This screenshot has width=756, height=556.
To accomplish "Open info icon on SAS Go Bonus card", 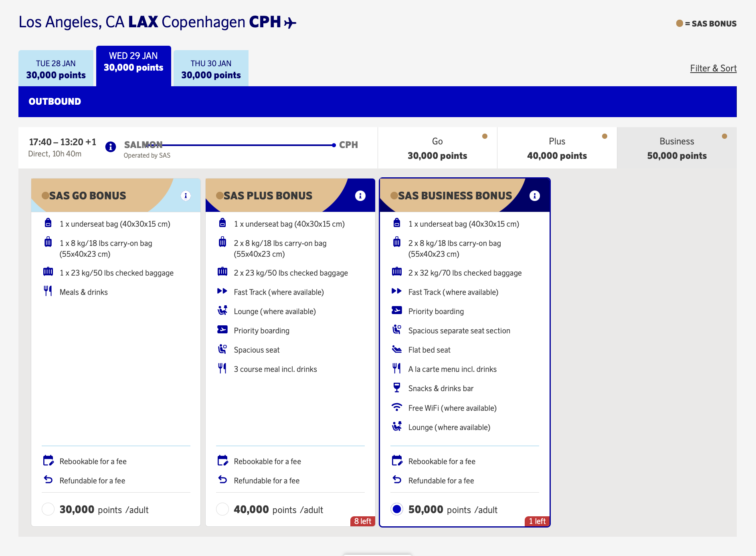I will pyautogui.click(x=186, y=196).
